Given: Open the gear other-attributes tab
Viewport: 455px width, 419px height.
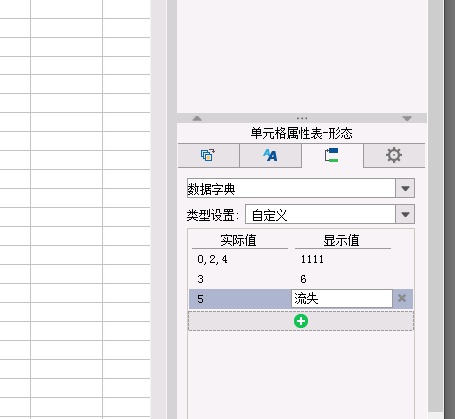Looking at the screenshot, I should [394, 155].
